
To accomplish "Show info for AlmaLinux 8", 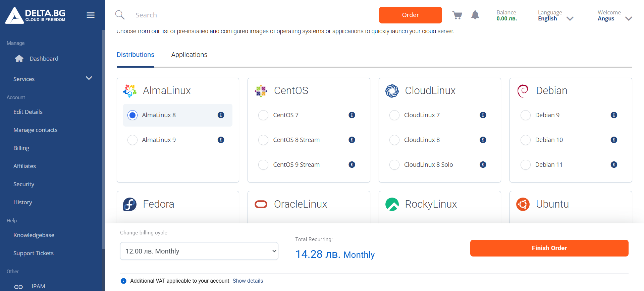I will point(221,115).
